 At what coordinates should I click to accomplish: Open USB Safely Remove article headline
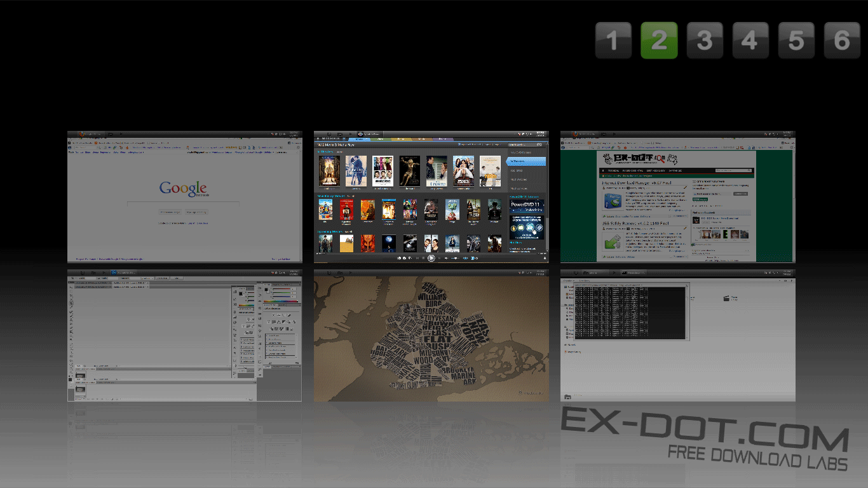tap(635, 224)
